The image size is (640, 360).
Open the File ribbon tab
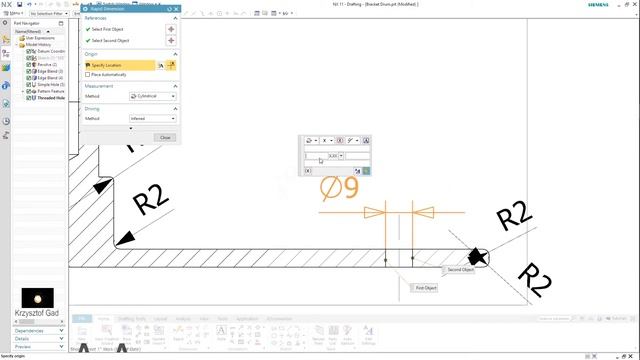pos(82,319)
